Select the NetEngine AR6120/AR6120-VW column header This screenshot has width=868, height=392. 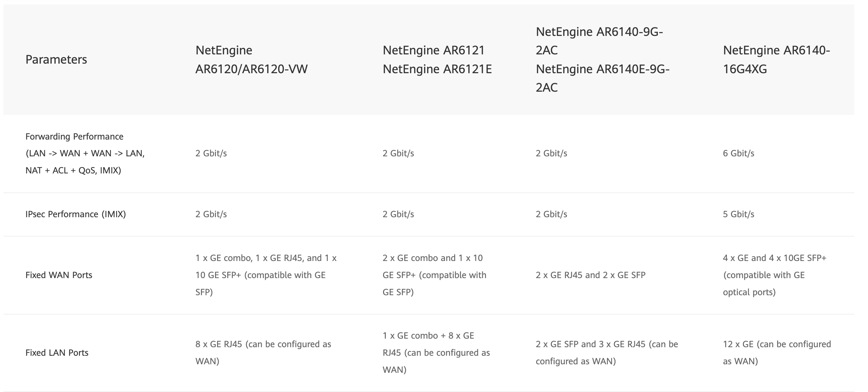[x=251, y=60]
